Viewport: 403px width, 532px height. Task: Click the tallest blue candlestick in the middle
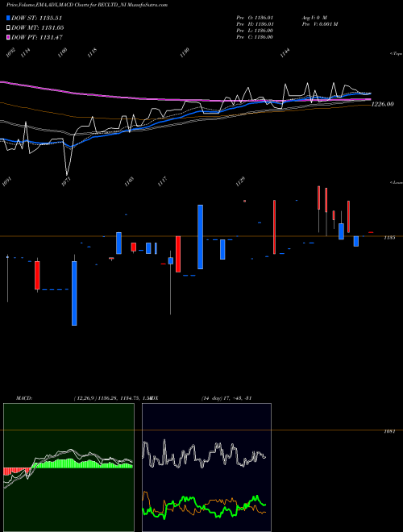[x=200, y=237]
